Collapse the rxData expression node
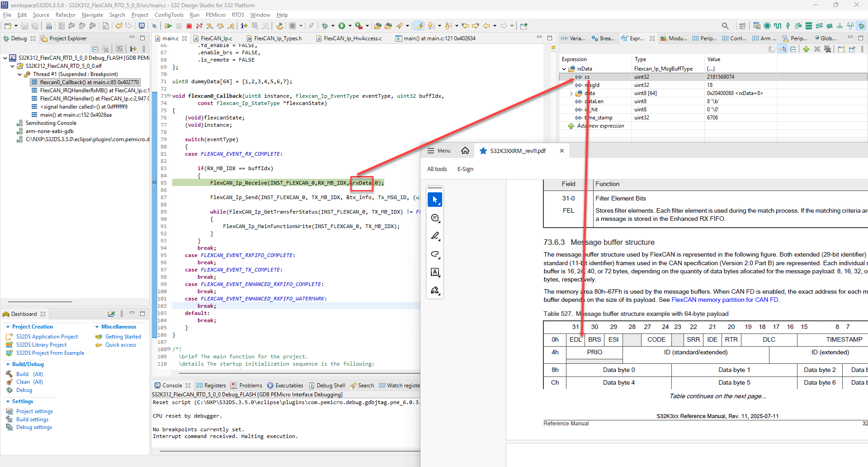The height and width of the screenshot is (467, 868). 564,69
